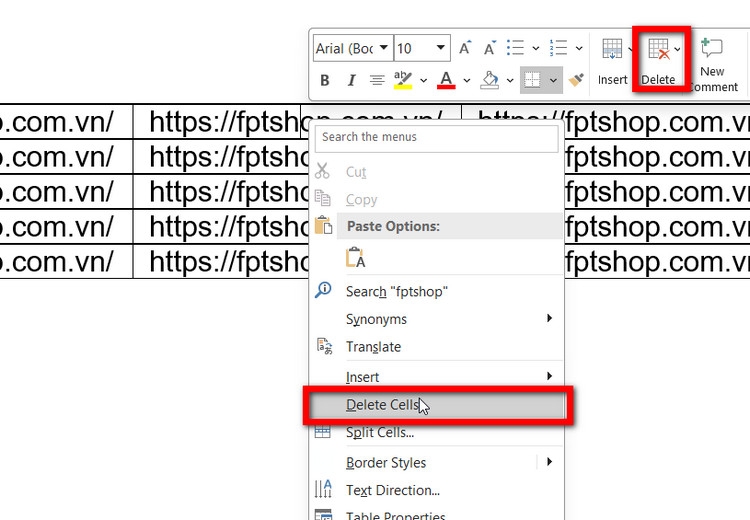Apply yellow text highlight color

tap(403, 80)
